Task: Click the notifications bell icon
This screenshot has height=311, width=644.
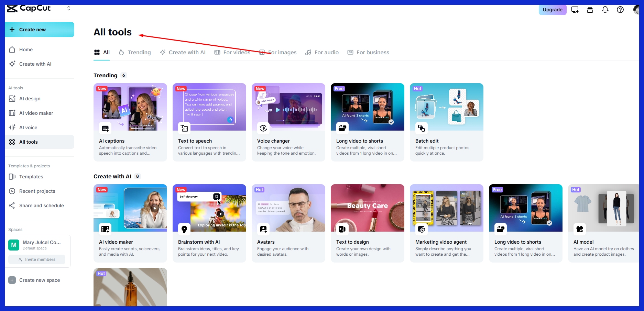Action: pyautogui.click(x=605, y=10)
